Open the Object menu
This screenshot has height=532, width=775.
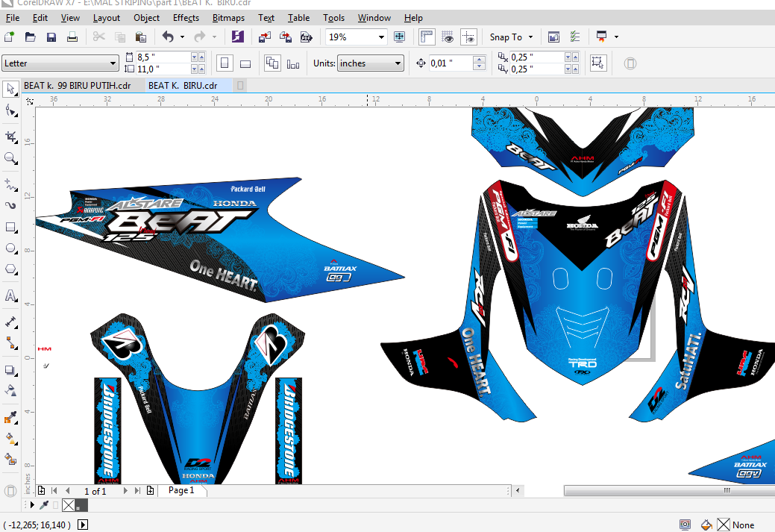(x=146, y=18)
